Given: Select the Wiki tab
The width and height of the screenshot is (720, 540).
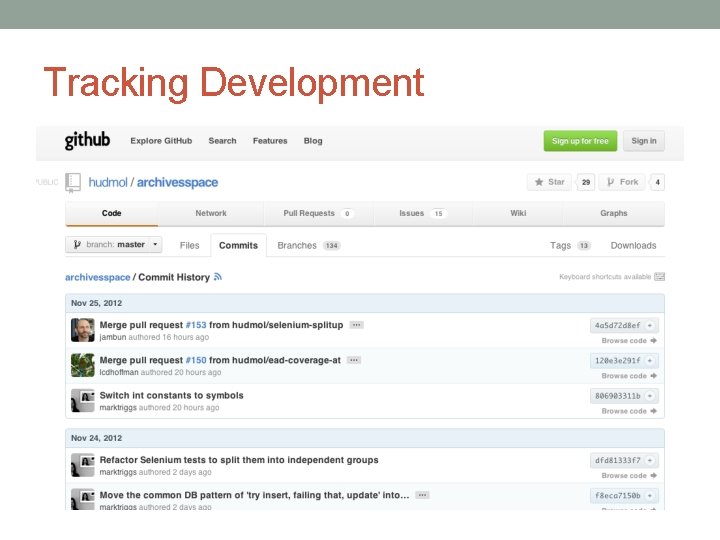Looking at the screenshot, I should click(518, 214).
